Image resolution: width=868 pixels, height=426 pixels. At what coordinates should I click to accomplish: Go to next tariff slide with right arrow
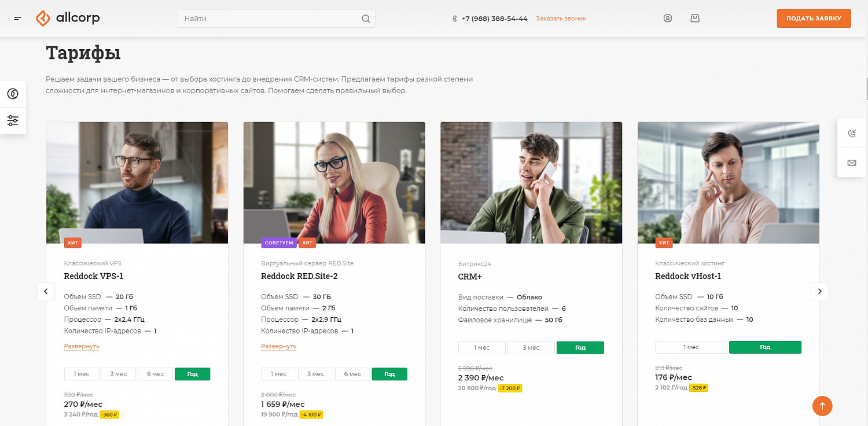point(819,291)
